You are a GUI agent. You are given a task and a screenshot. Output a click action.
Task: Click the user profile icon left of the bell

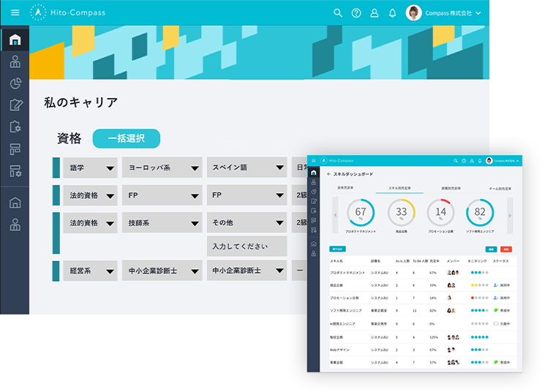coord(374,13)
